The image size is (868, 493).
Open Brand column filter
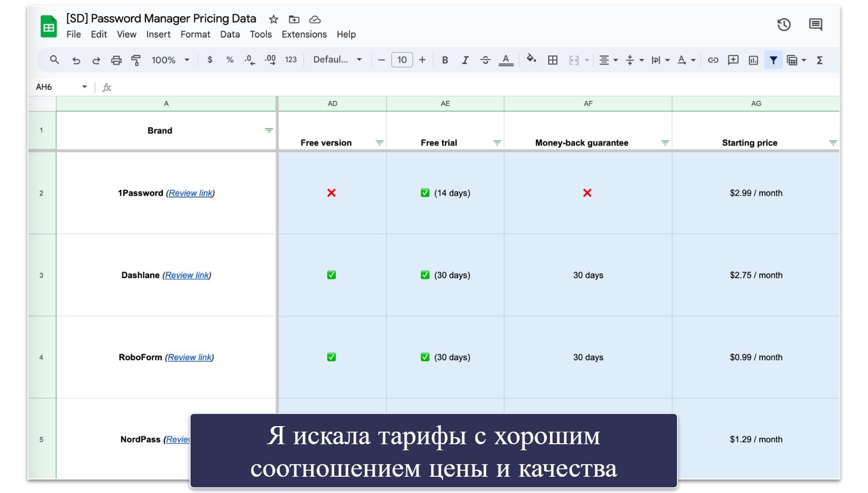tap(269, 131)
